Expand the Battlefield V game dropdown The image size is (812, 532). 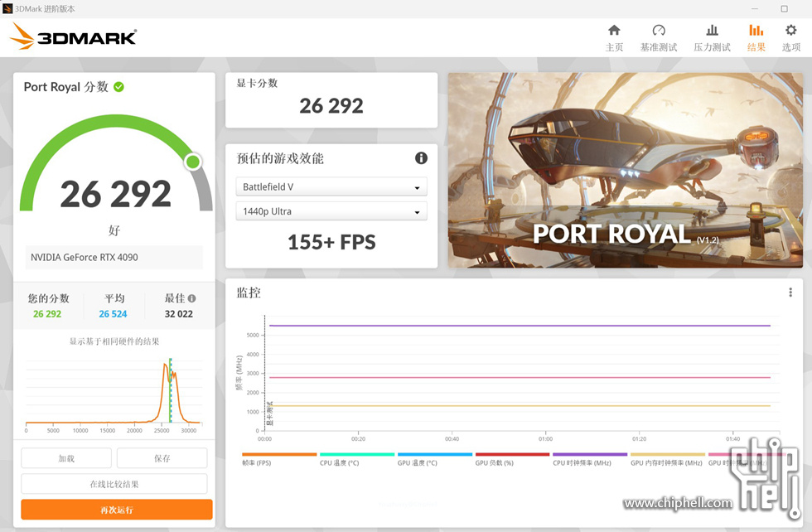(x=331, y=187)
